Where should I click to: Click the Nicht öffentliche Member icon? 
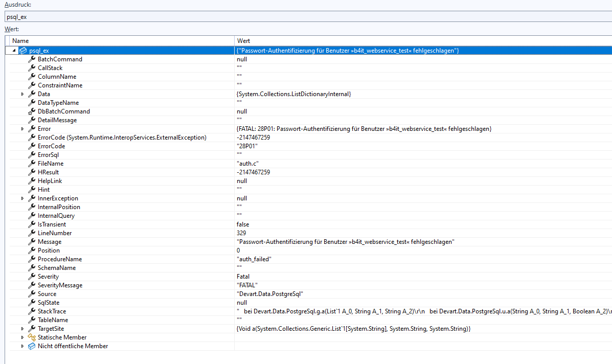(x=32, y=346)
